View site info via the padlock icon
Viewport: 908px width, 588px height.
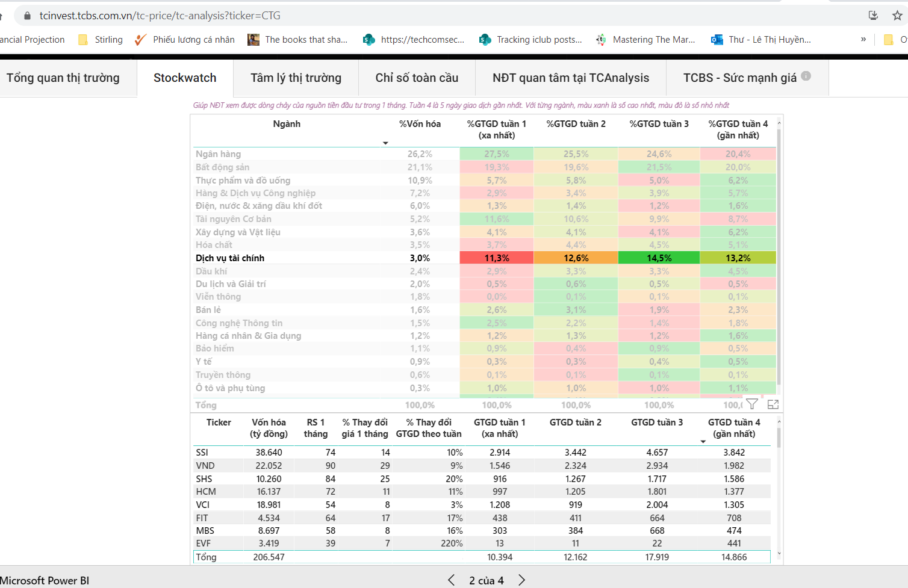[27, 16]
